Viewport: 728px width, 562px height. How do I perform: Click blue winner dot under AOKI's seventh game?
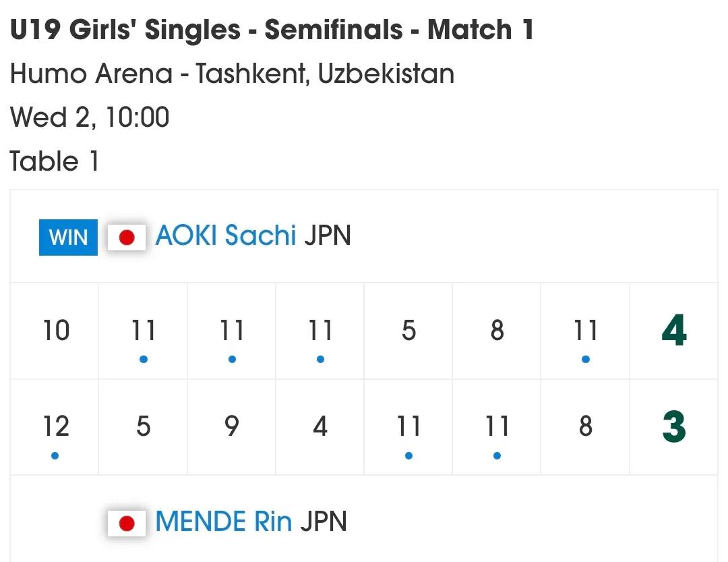(586, 360)
